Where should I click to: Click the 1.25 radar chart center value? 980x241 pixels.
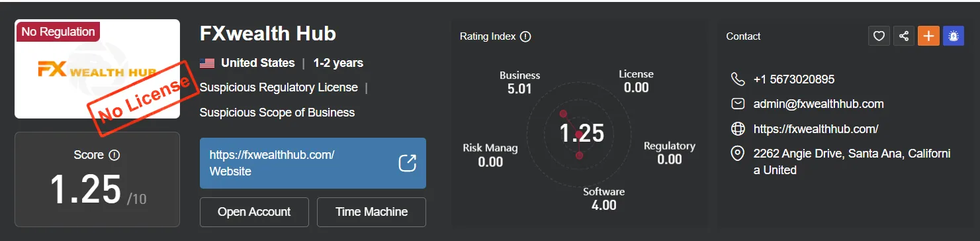point(582,133)
